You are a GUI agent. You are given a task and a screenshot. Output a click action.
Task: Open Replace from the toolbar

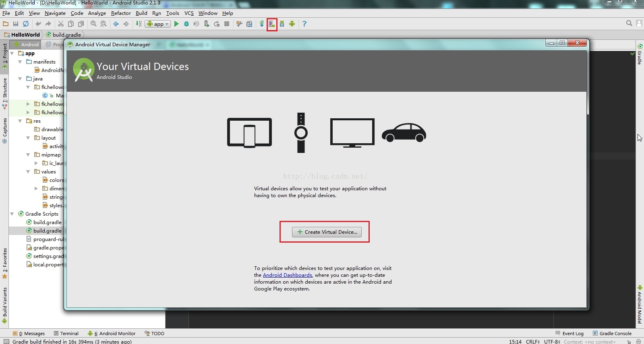coord(104,24)
